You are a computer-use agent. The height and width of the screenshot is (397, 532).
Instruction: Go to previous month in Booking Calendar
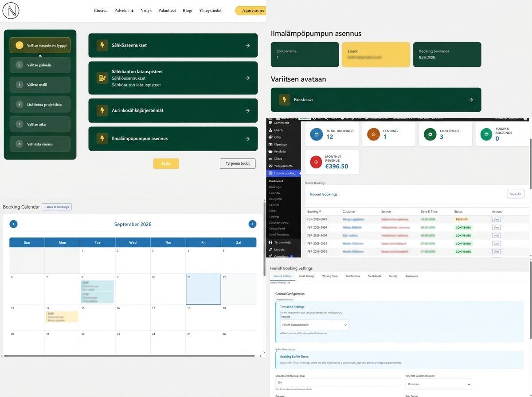tap(14, 224)
